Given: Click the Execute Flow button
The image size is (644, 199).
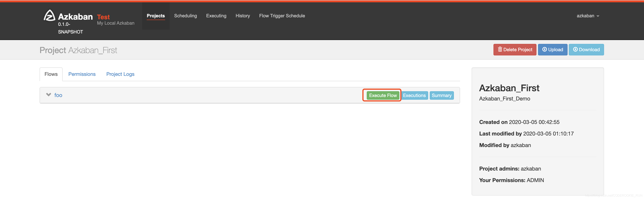Looking at the screenshot, I should [x=383, y=95].
